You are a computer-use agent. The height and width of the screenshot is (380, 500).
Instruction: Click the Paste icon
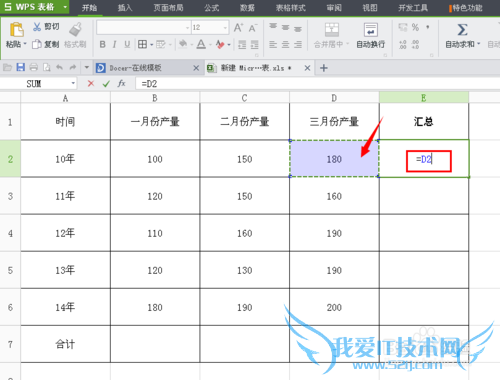[x=16, y=29]
